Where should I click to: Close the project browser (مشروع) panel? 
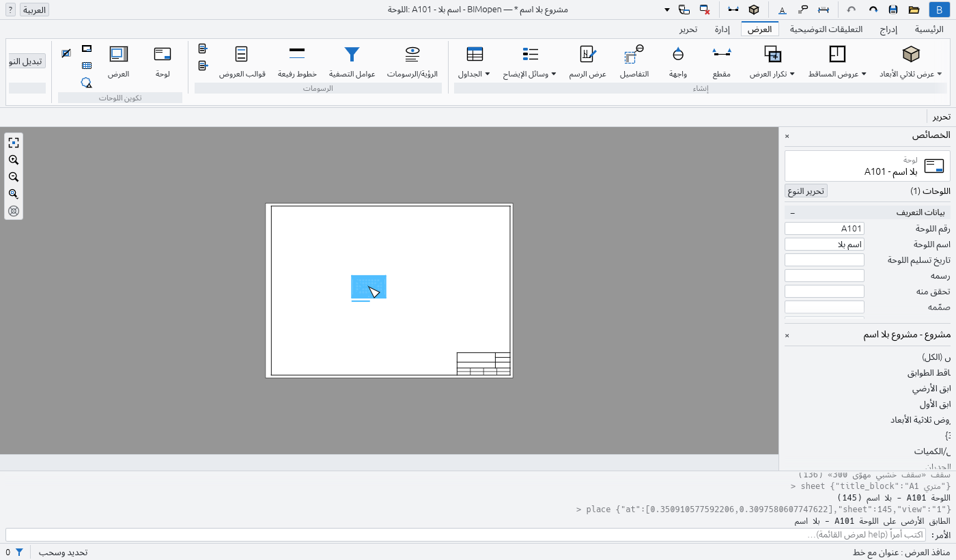click(x=787, y=335)
